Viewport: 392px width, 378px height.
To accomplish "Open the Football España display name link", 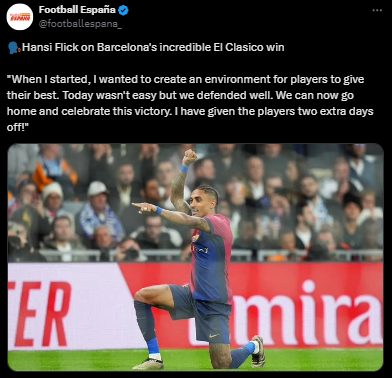I will pos(77,10).
